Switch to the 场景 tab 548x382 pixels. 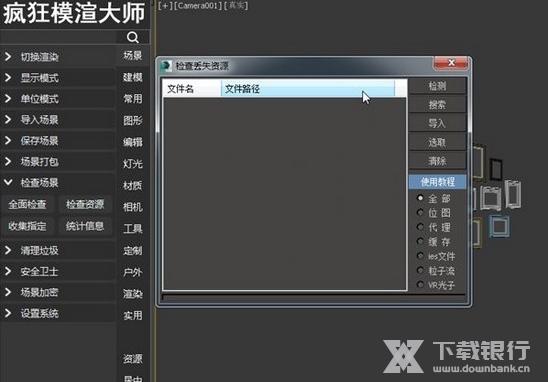point(133,56)
